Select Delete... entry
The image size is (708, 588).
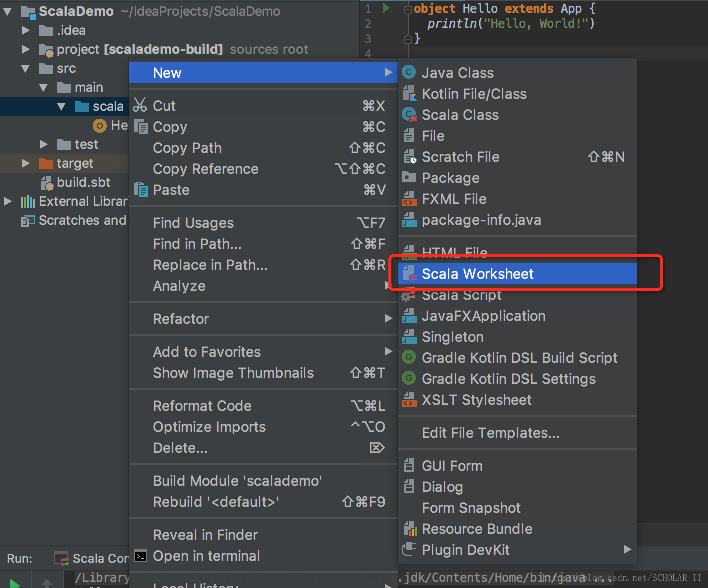(x=263, y=448)
